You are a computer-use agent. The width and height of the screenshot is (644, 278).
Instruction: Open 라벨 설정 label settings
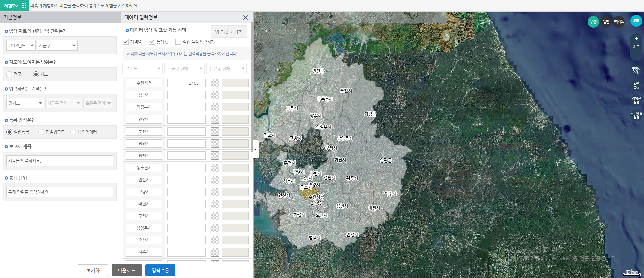pos(636,86)
